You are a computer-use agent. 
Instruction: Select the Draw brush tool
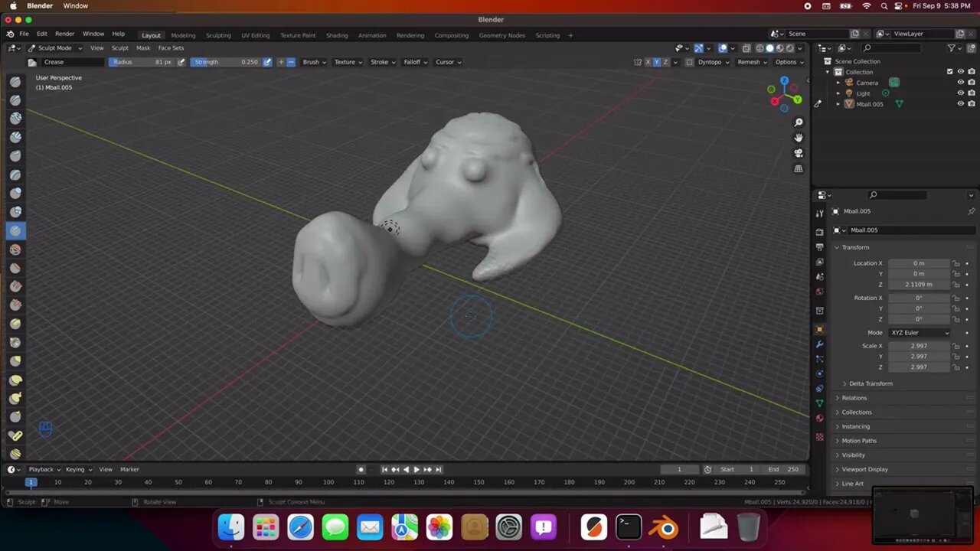(15, 82)
